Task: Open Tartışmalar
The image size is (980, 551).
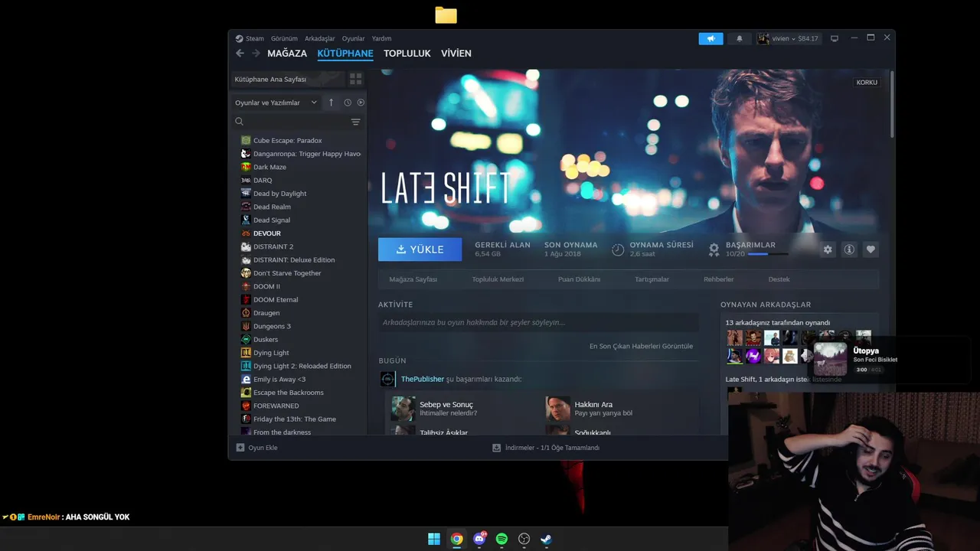Action: [652, 279]
